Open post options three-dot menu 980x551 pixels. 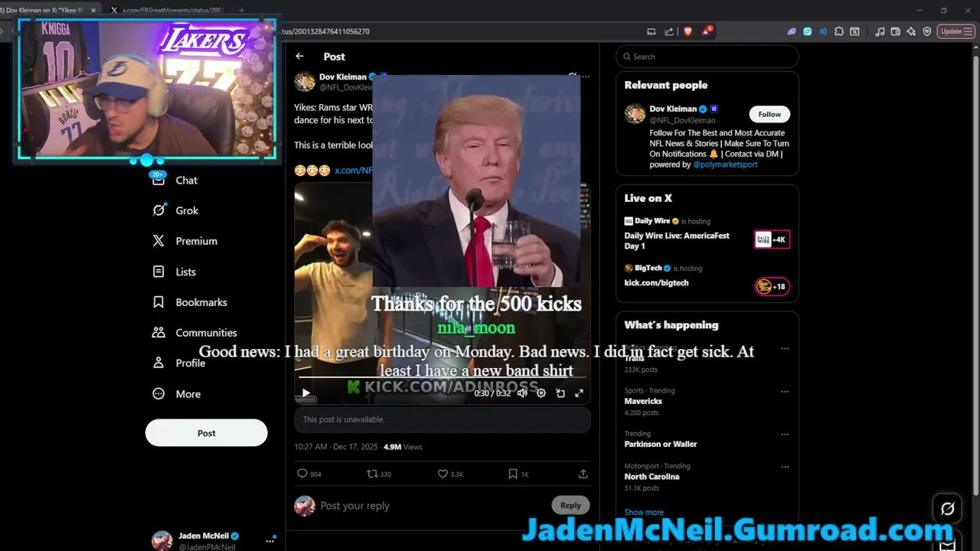pyautogui.click(x=586, y=77)
